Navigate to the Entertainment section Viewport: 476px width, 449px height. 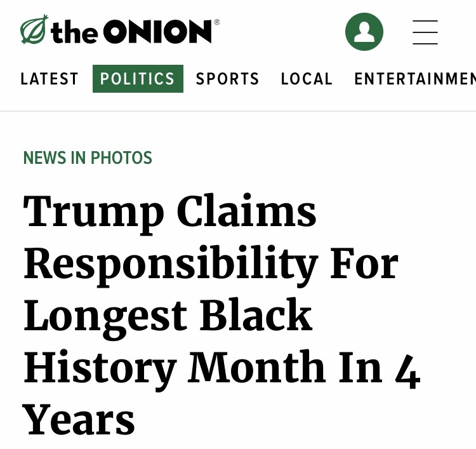tap(414, 79)
